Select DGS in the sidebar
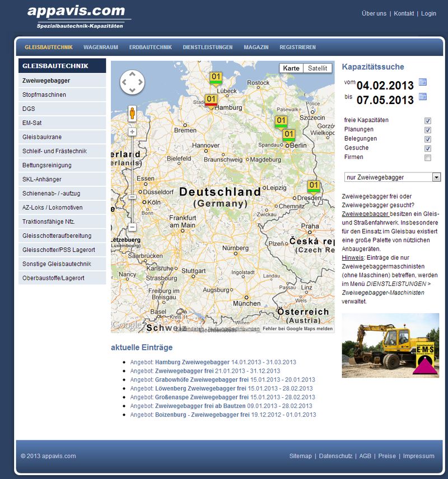The height and width of the screenshot is (479, 448). point(62,109)
